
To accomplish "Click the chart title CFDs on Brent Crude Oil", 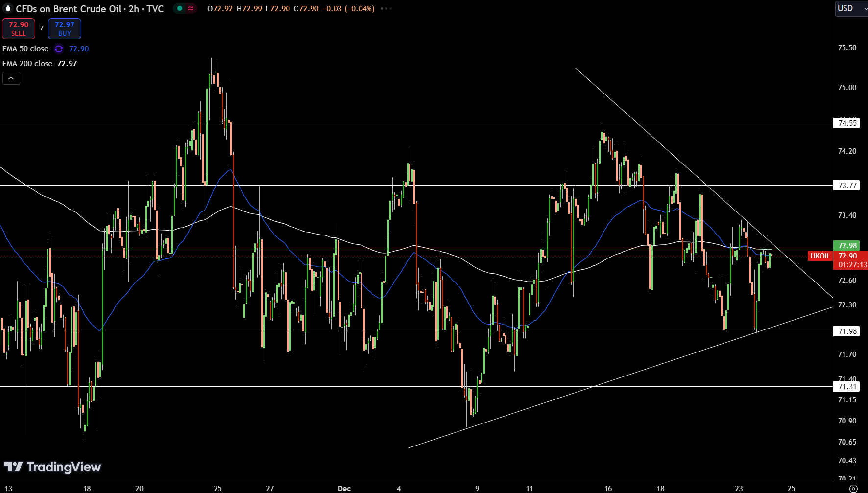I will pyautogui.click(x=69, y=9).
